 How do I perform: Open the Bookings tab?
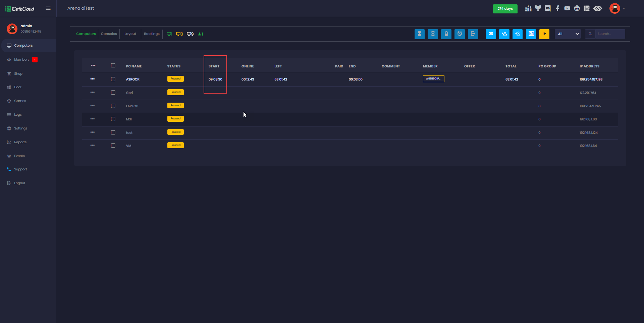coord(152,34)
